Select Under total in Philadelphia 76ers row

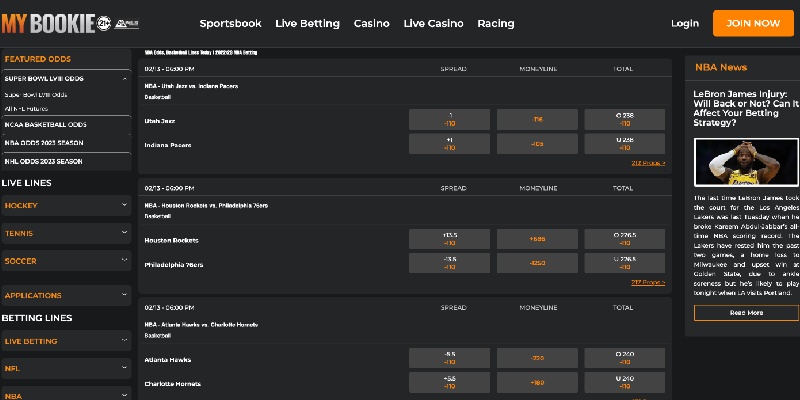coord(624,263)
